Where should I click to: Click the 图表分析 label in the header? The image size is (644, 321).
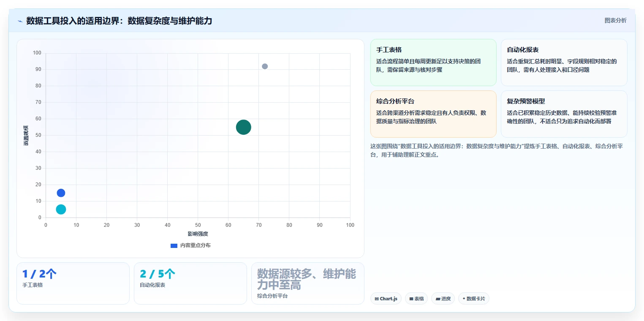(615, 20)
